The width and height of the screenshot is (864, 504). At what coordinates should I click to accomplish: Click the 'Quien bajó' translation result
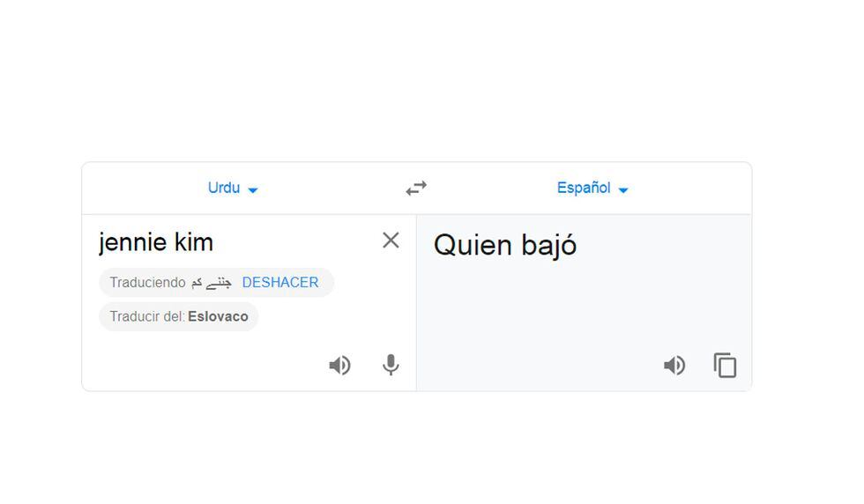(x=505, y=245)
